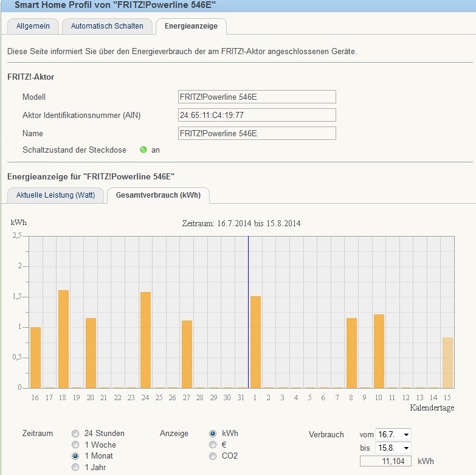The height and width of the screenshot is (475, 476).
Task: Select the Energieanzeige tab
Action: click(x=191, y=26)
